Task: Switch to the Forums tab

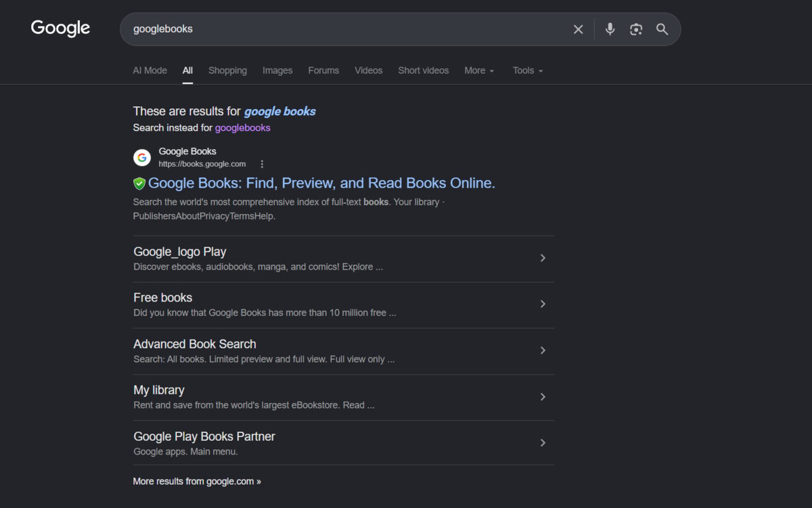Action: (323, 70)
